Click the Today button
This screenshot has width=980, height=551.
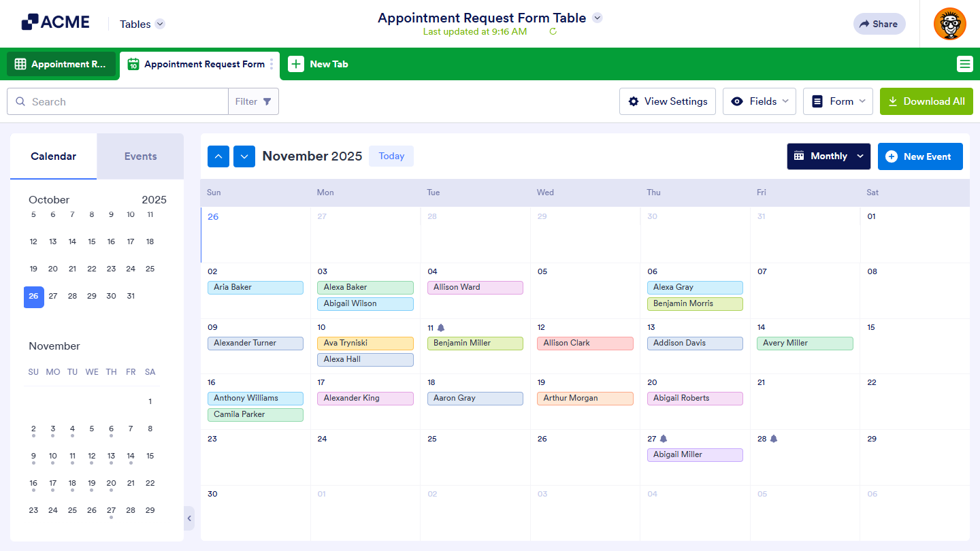tap(391, 156)
